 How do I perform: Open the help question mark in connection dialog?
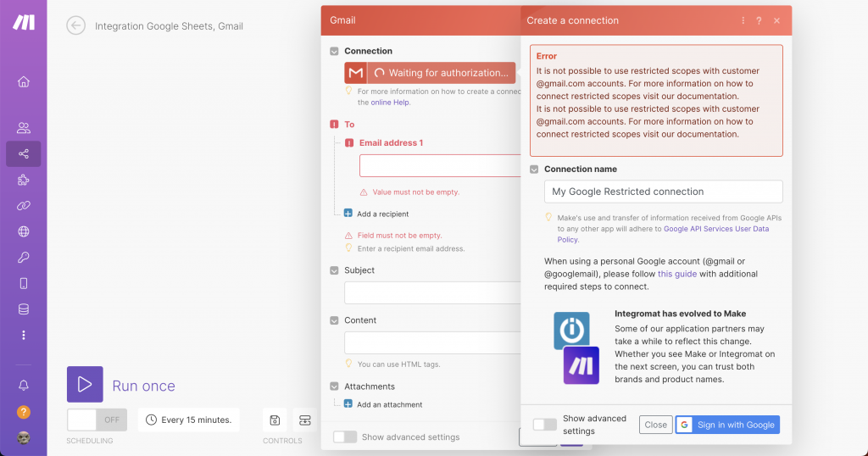tap(759, 20)
